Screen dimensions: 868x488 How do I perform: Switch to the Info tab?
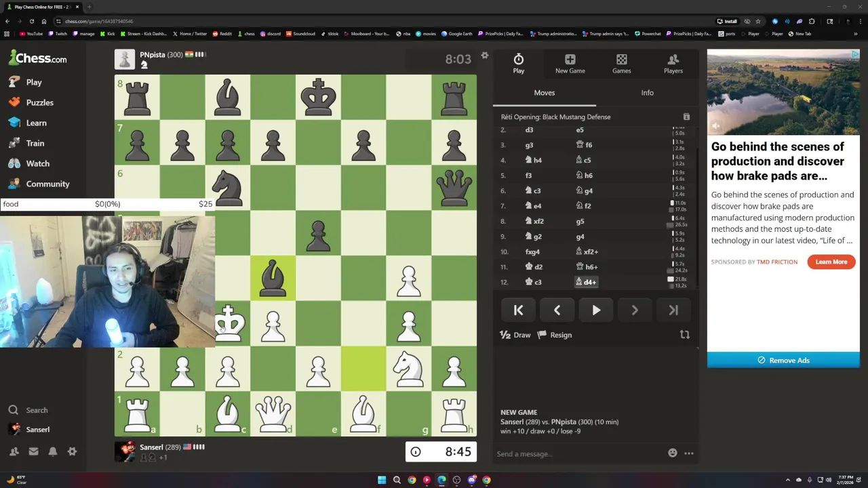pyautogui.click(x=648, y=93)
